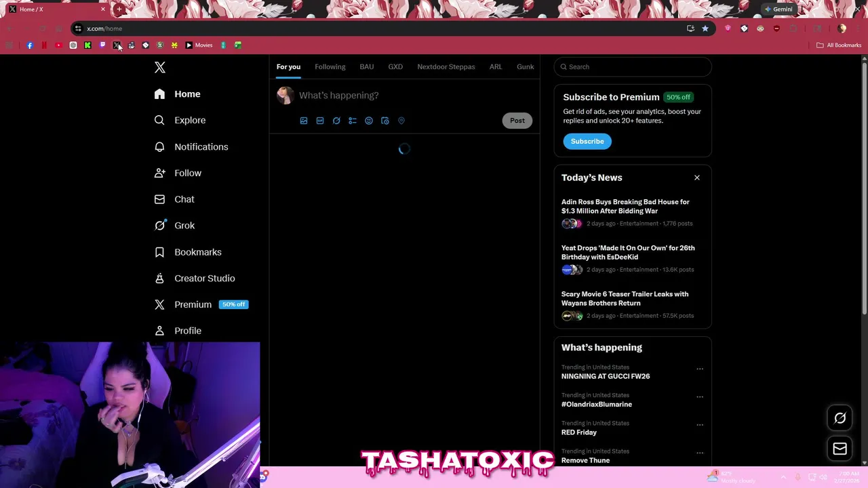Open more options for Remove Thune trend
This screenshot has width=868, height=488.
[700, 453]
